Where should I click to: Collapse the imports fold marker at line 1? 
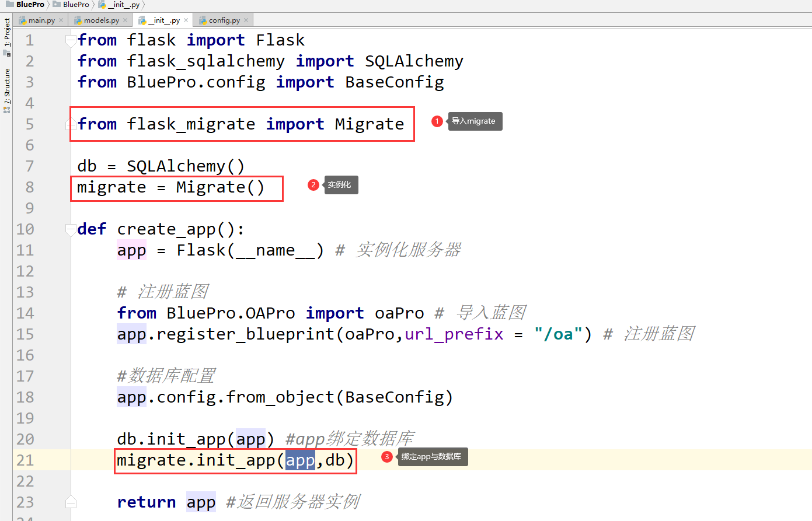(71, 40)
